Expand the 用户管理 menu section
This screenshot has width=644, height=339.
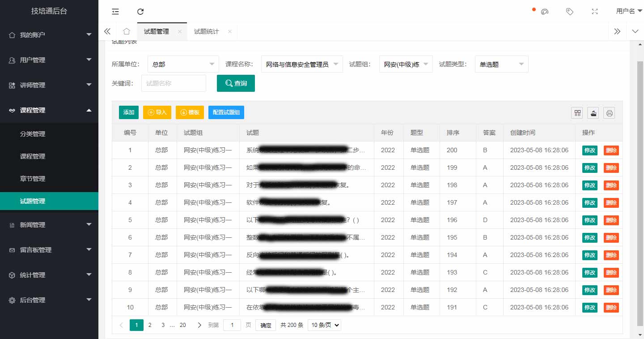click(49, 60)
